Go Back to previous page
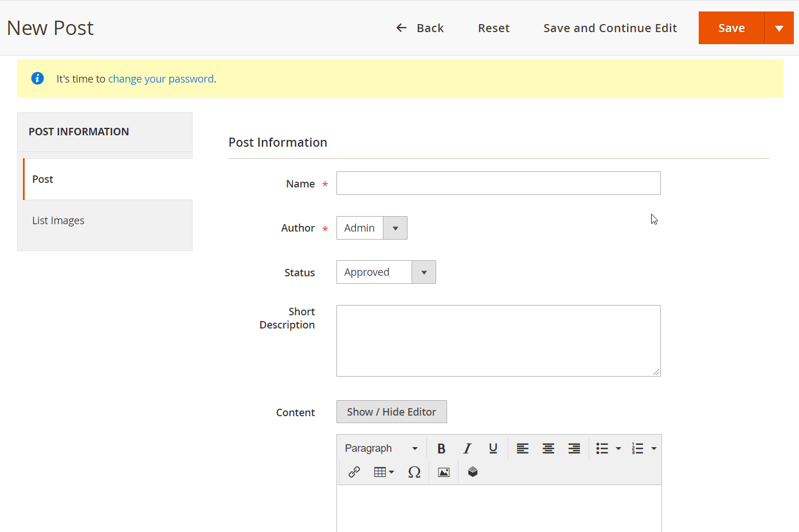Viewport: 799px width, 532px height. tap(420, 28)
